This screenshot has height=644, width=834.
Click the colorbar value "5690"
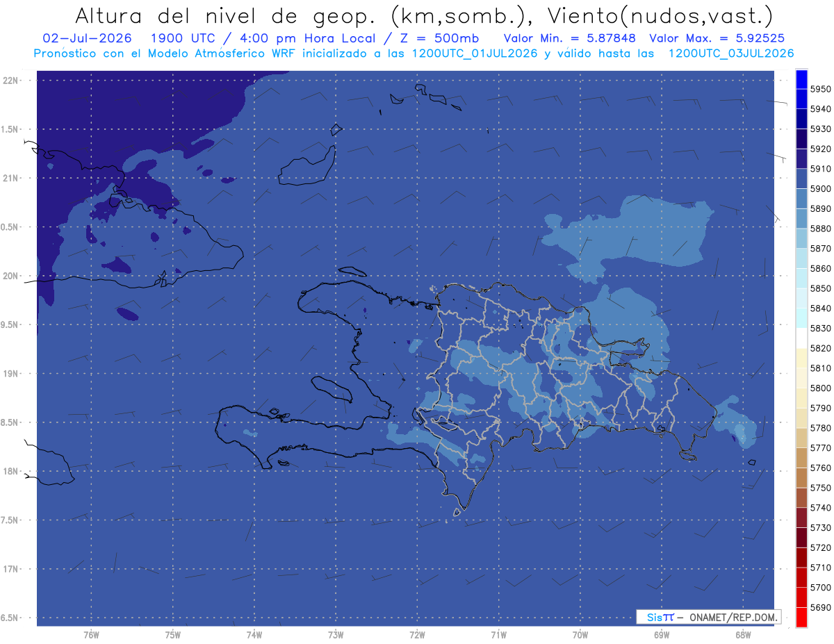point(820,607)
